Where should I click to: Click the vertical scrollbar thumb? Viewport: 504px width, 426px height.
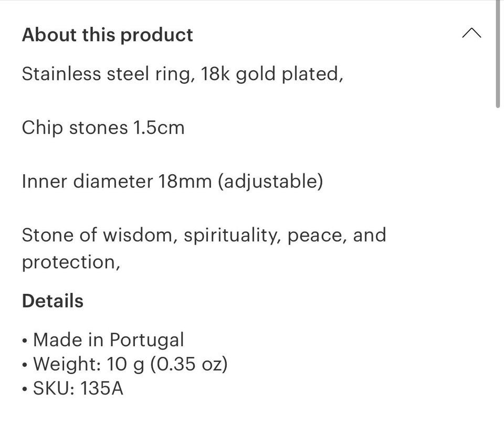click(498, 54)
